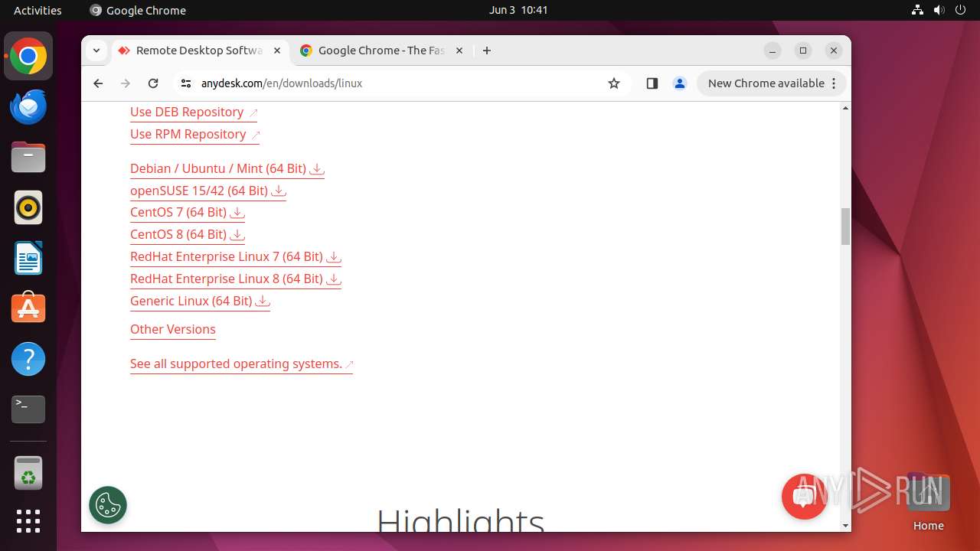The image size is (980, 551).
Task: Open the Activities overview
Action: point(38,10)
